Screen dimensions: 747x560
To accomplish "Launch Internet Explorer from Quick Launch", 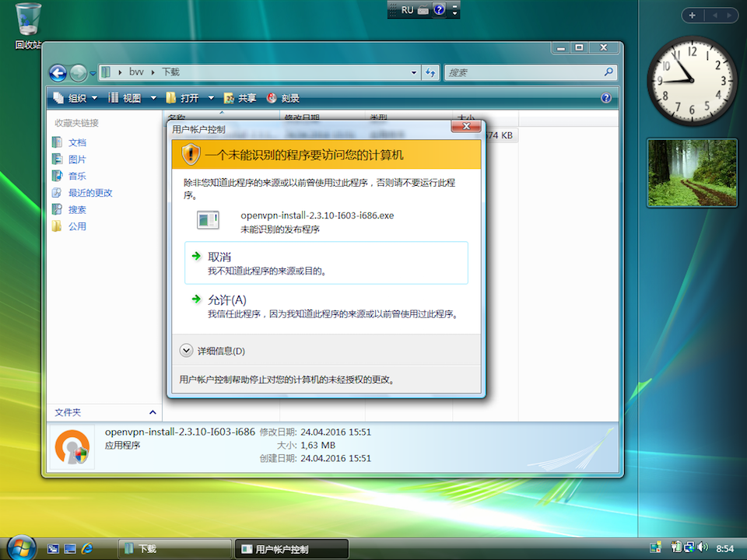I will coord(87,548).
